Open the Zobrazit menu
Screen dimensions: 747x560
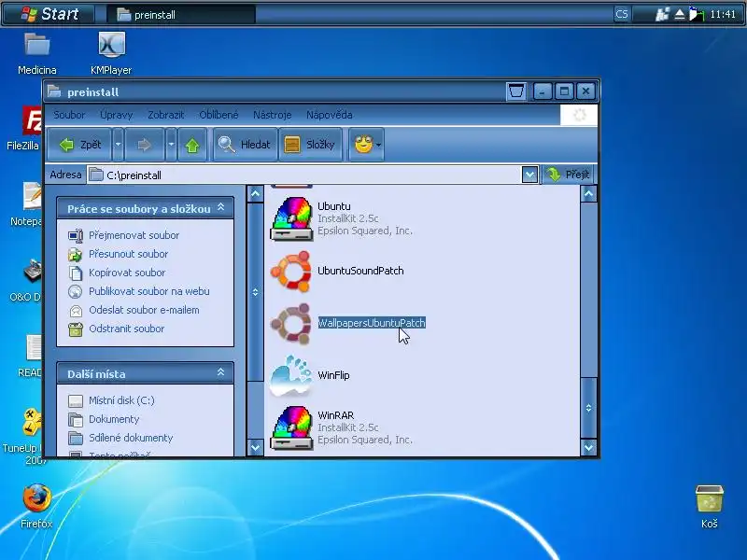click(166, 115)
